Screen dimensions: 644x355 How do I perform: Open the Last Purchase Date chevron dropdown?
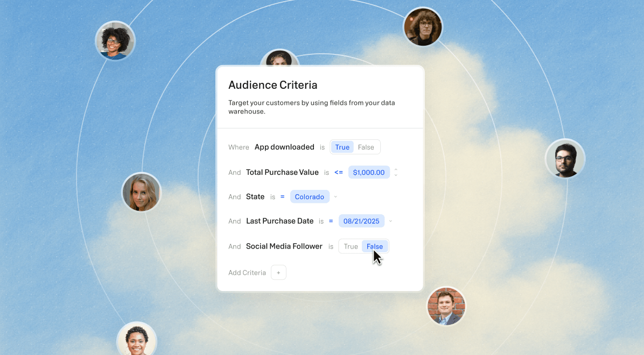pyautogui.click(x=390, y=221)
